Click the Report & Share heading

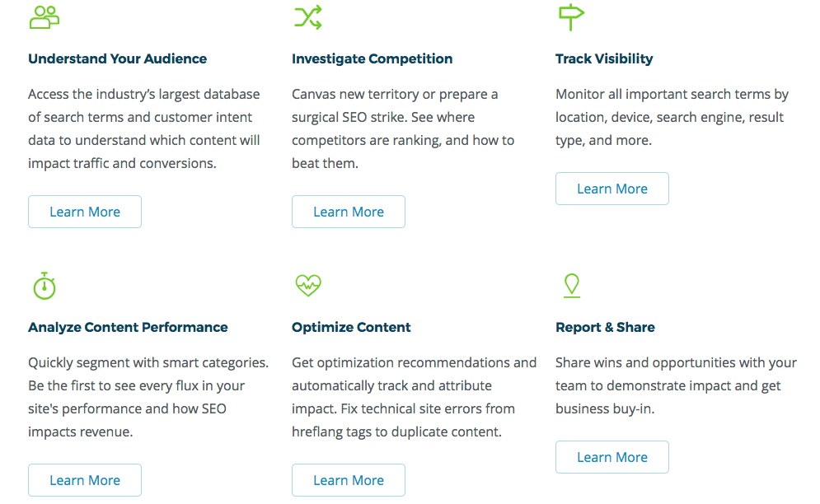[x=605, y=327]
